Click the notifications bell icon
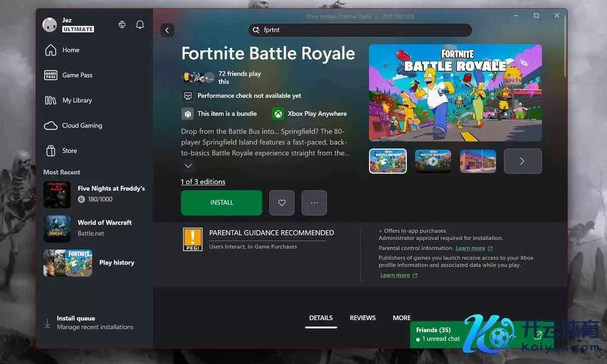The height and width of the screenshot is (364, 607). coord(140,25)
